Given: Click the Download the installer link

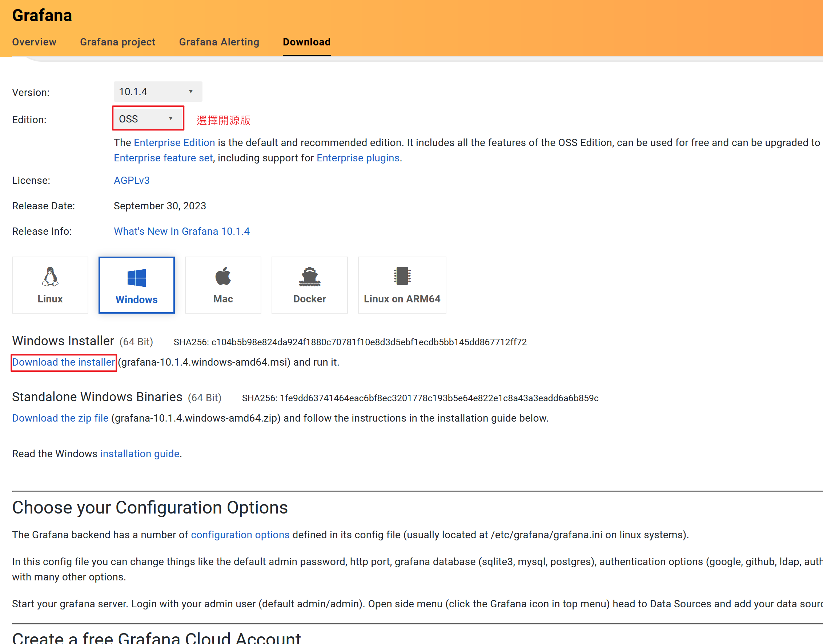Looking at the screenshot, I should [x=63, y=362].
